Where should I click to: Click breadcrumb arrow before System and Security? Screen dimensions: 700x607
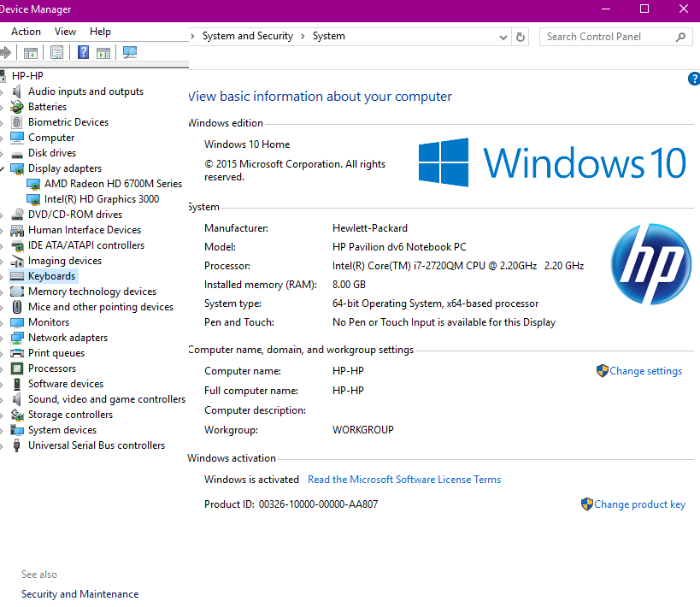[192, 36]
